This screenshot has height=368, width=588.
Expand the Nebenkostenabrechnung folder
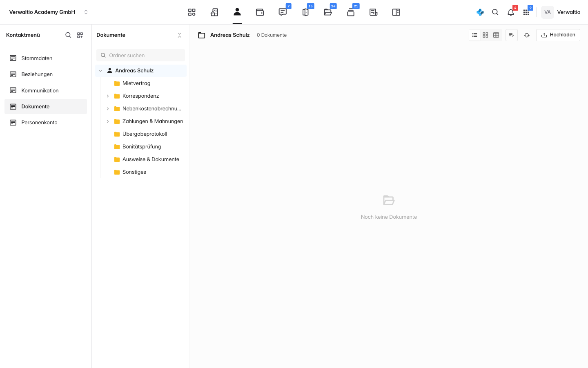108,109
